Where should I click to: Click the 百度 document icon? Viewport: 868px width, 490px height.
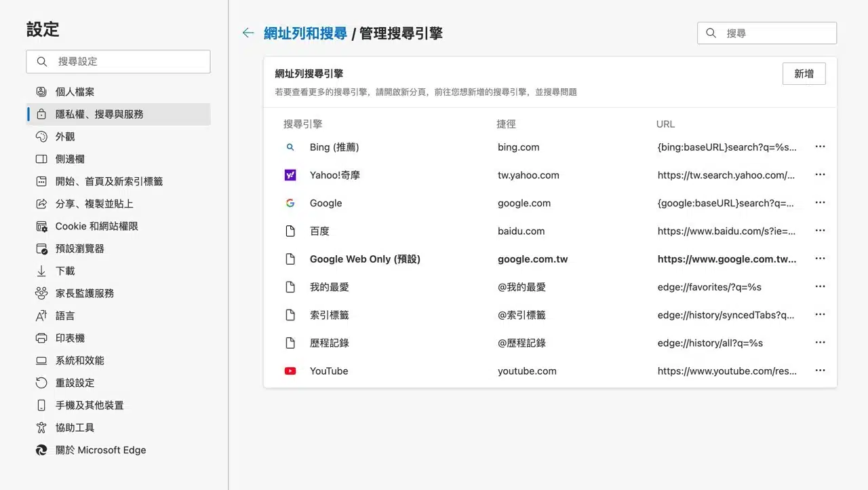pos(290,231)
